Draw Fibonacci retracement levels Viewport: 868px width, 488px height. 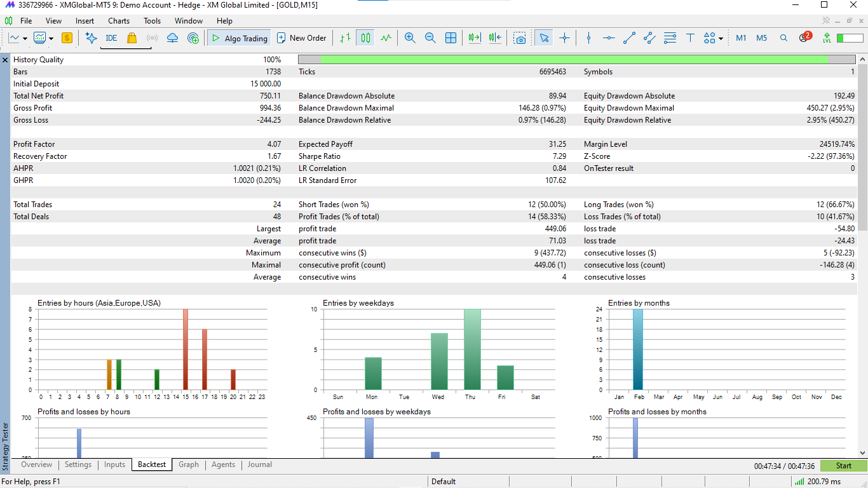[x=670, y=38]
